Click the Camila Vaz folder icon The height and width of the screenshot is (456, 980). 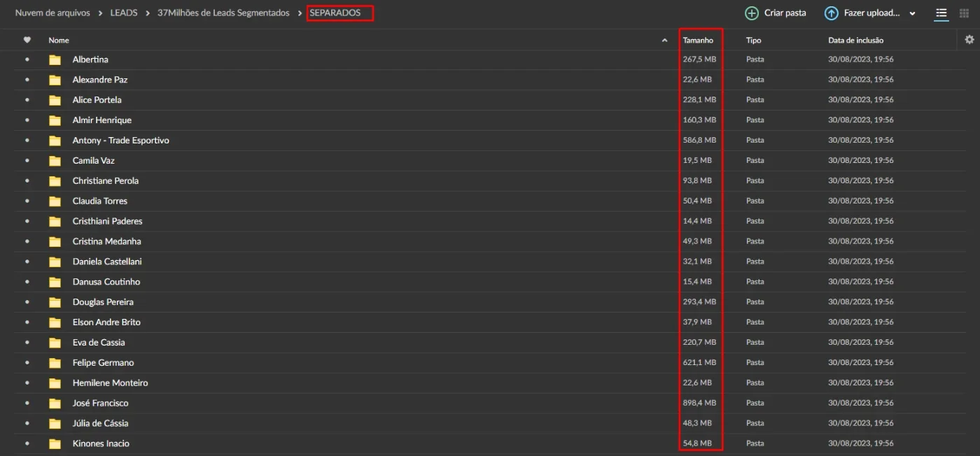click(55, 161)
